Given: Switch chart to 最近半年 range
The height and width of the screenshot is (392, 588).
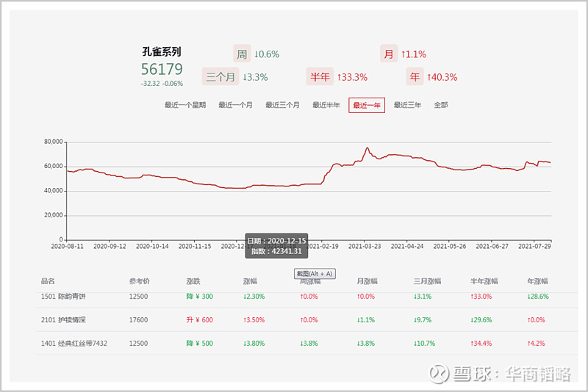Looking at the screenshot, I should (x=326, y=105).
